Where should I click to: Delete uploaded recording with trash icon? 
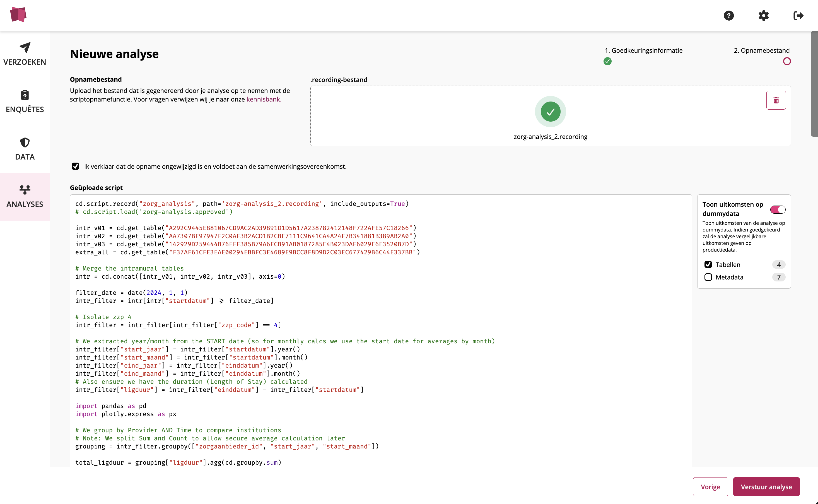click(776, 100)
